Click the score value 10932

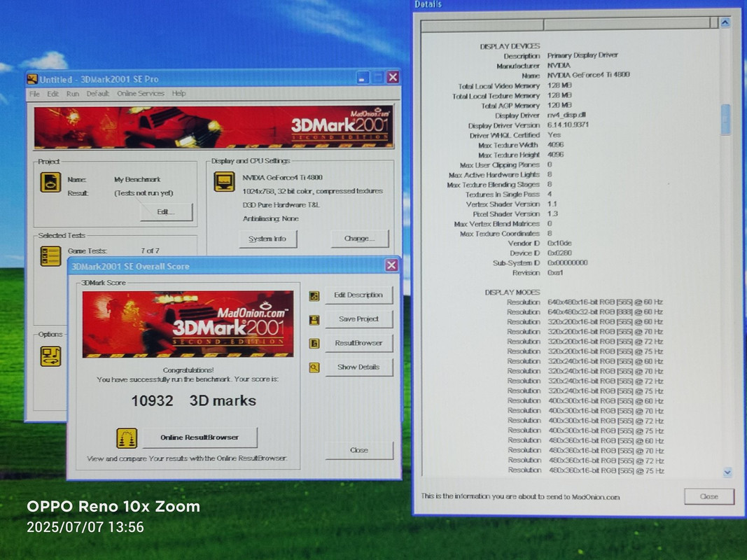pos(152,400)
